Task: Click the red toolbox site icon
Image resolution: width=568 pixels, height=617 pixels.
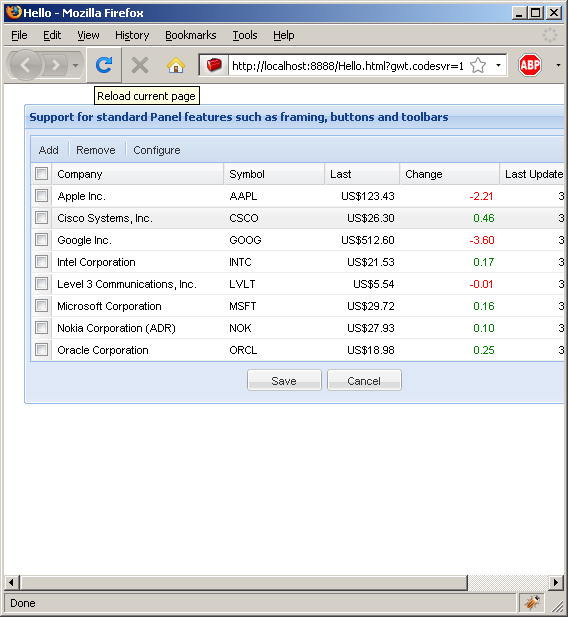Action: (x=214, y=65)
